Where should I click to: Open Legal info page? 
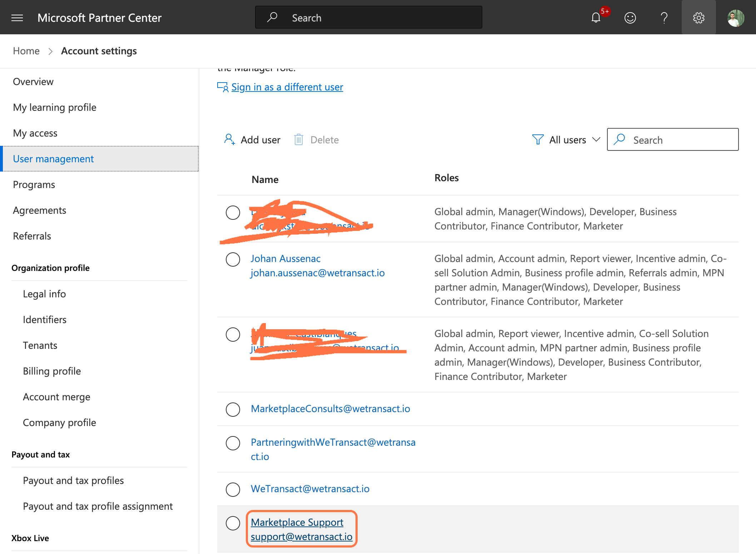point(44,294)
